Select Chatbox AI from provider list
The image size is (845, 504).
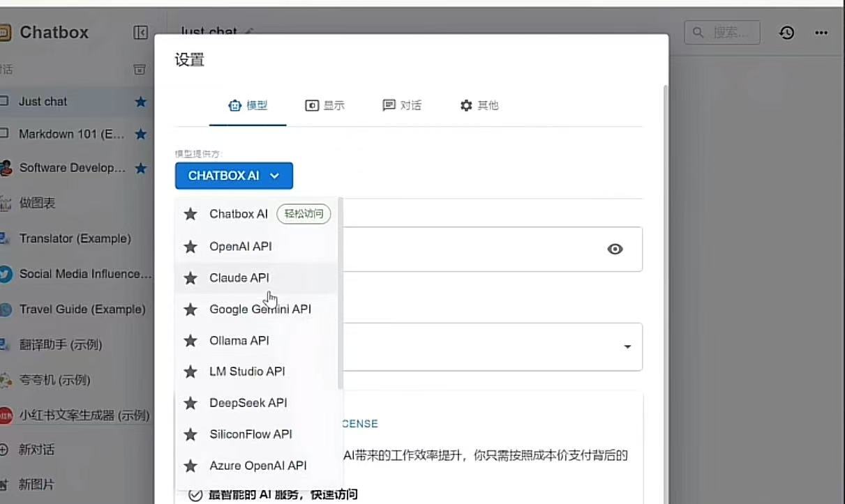point(257,214)
